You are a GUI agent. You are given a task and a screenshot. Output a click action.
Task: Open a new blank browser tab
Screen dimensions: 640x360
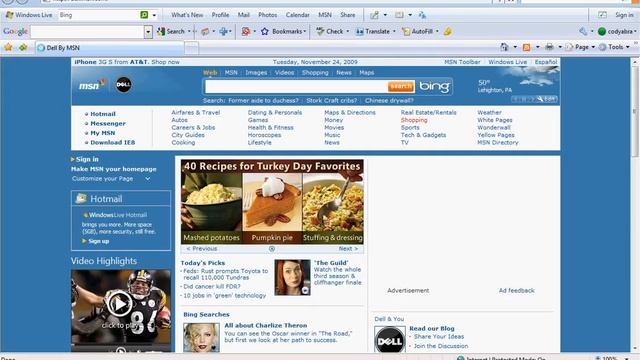pyautogui.click(x=191, y=48)
